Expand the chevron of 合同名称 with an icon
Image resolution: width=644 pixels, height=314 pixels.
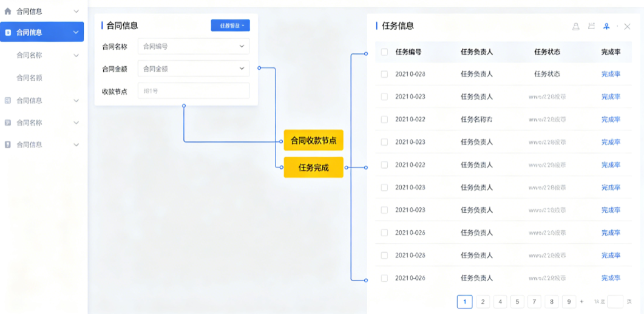point(76,123)
